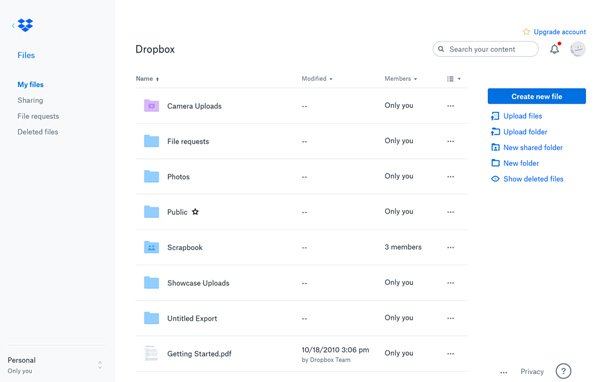The width and height of the screenshot is (600, 382).
Task: Open more options for File requests
Action: click(451, 141)
